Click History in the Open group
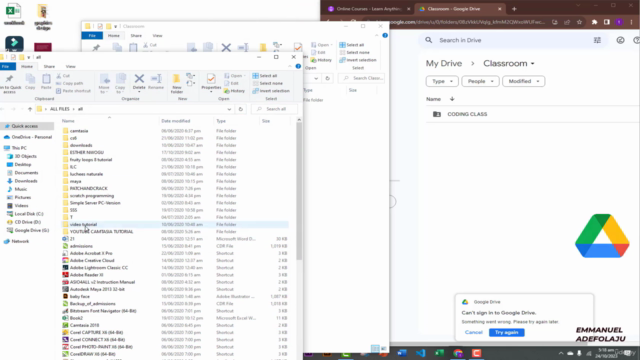Viewport: 640px width, 360px height. pyautogui.click(x=235, y=91)
